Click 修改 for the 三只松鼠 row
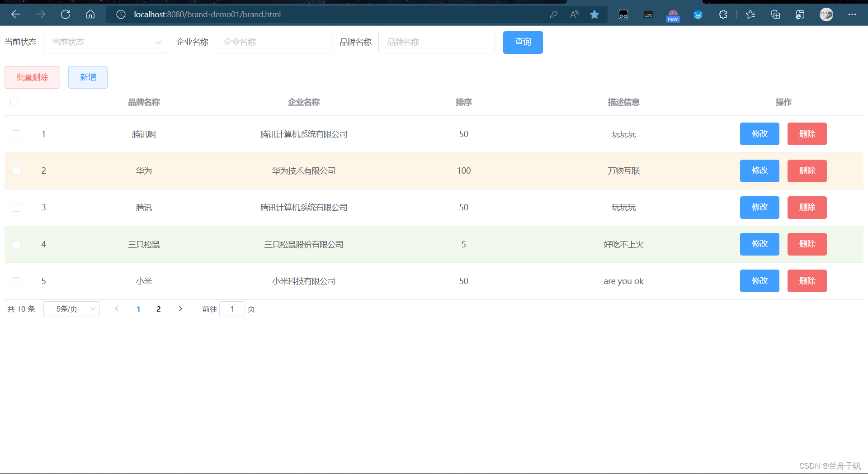Screen dimensions: 868x474 [x=759, y=244]
